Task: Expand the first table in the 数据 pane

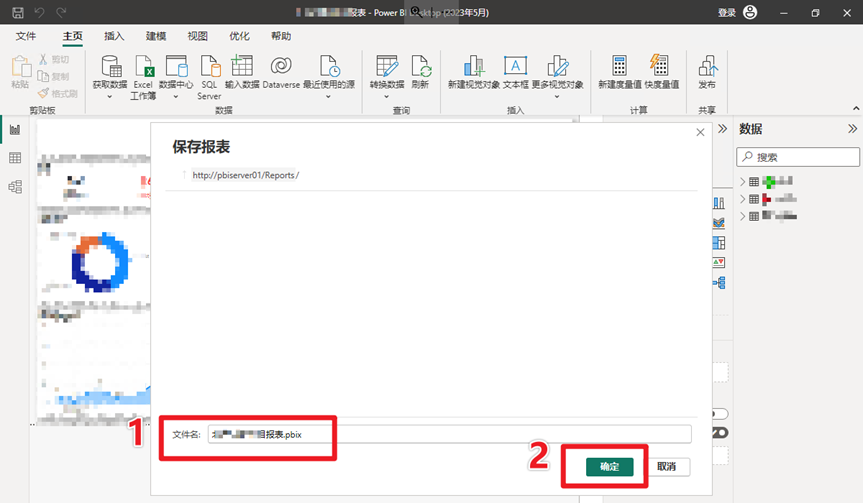Action: tap(743, 182)
